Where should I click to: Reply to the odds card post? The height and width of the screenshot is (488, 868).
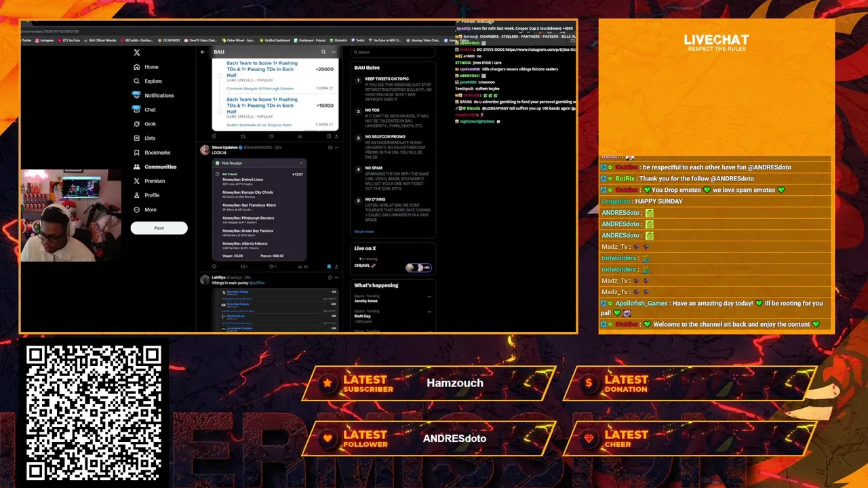pyautogui.click(x=214, y=136)
